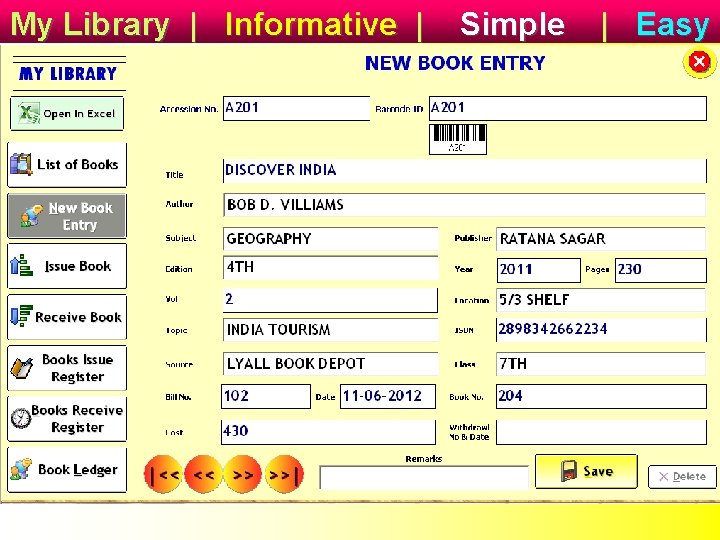Go to Issue Book screen
The height and width of the screenshot is (540, 720).
67,266
